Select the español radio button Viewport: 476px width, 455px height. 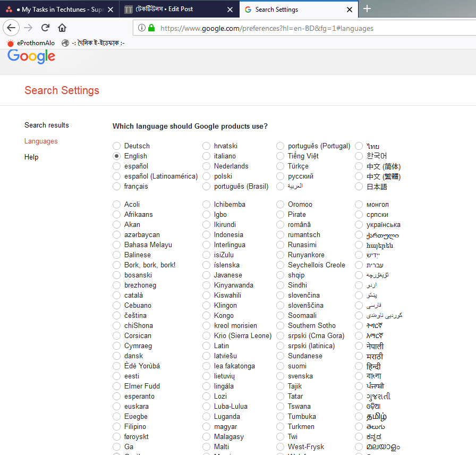[x=116, y=166]
